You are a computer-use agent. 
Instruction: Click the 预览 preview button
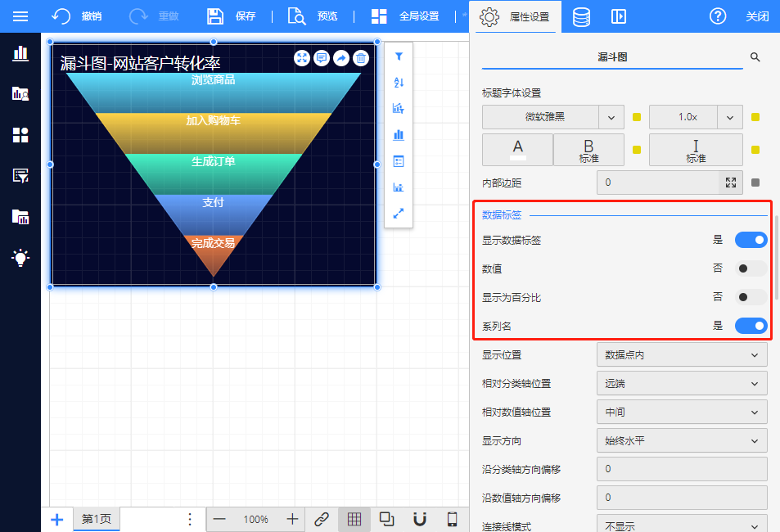(x=313, y=16)
